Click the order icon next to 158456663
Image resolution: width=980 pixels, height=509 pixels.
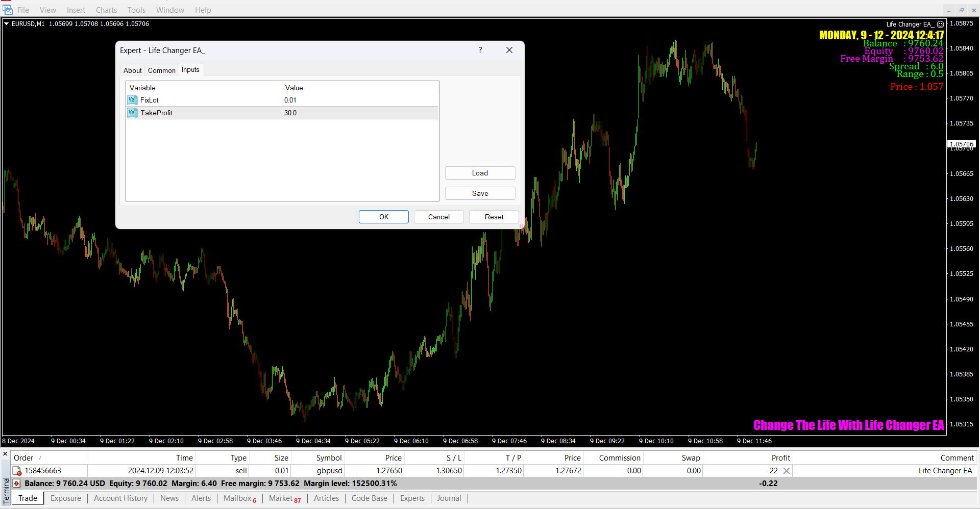(x=17, y=471)
